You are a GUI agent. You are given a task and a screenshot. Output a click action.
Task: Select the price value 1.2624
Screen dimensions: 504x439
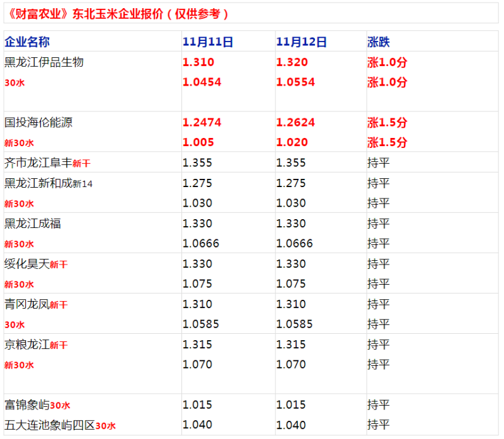pyautogui.click(x=295, y=122)
